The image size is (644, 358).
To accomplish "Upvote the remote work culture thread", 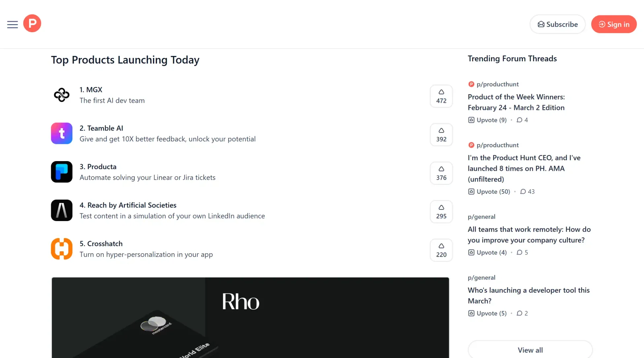I will pyautogui.click(x=487, y=252).
